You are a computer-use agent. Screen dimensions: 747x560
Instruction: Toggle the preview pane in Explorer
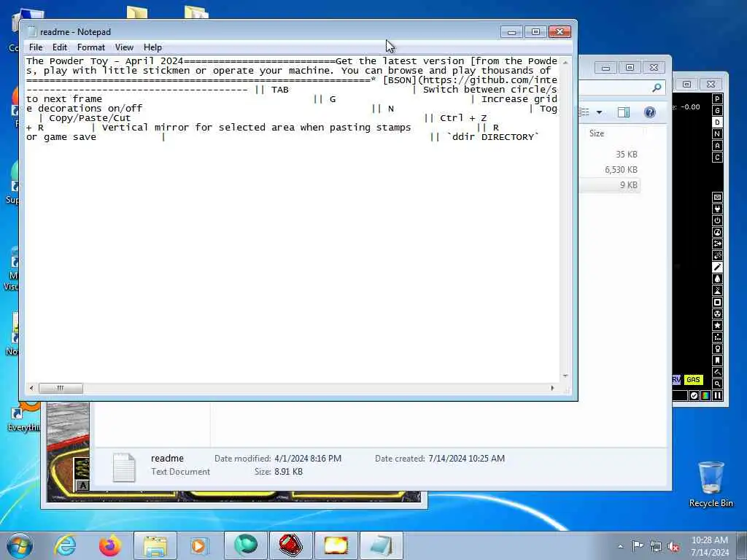[x=623, y=112]
